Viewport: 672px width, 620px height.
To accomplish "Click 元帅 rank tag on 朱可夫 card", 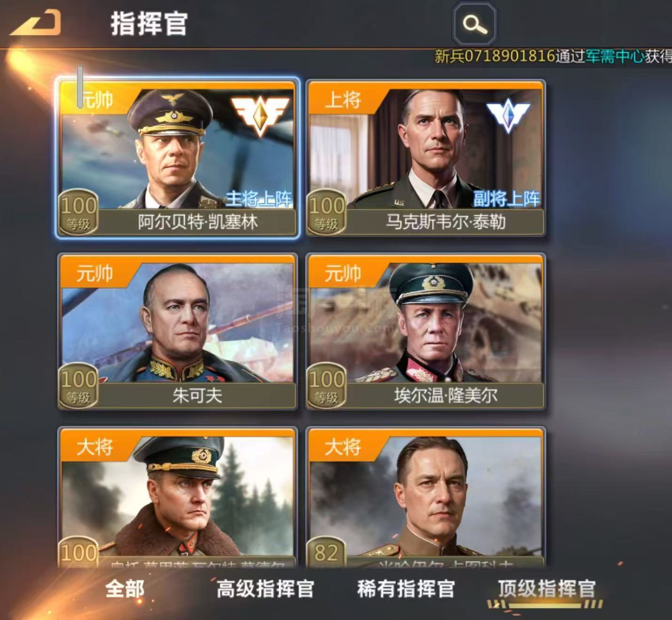I will [95, 273].
